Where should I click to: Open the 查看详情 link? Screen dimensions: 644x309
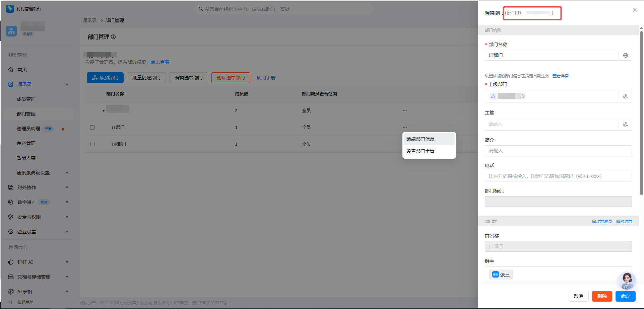coord(561,76)
